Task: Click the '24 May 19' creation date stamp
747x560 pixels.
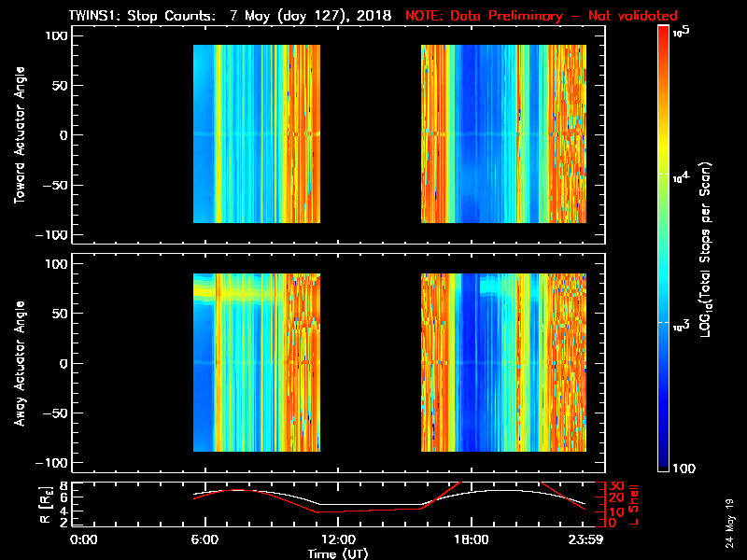Action: 729,523
